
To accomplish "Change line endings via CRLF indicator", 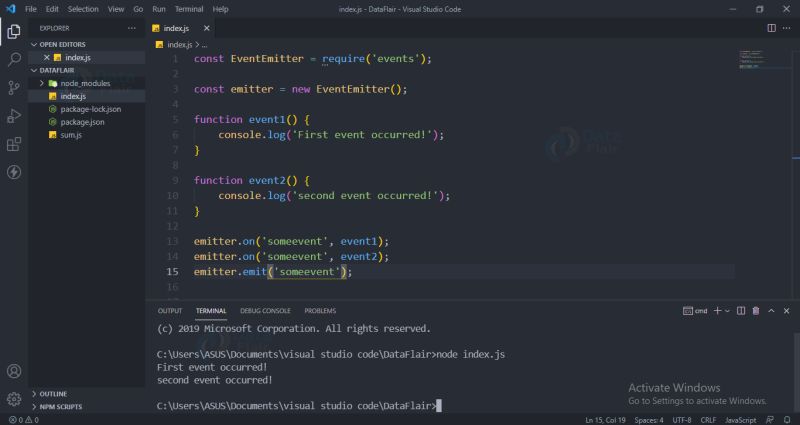I will pos(708,420).
